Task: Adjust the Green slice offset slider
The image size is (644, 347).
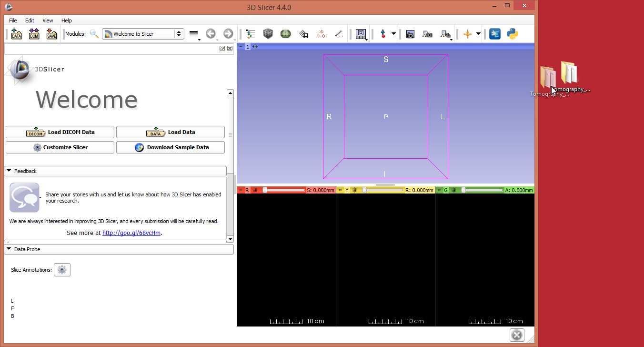Action: pos(482,190)
